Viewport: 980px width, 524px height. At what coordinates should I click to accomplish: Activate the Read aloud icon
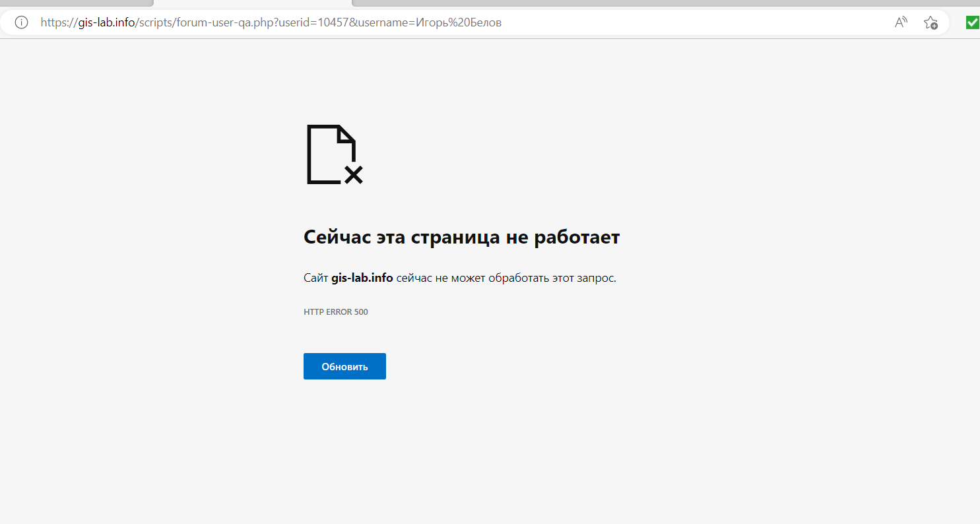tap(901, 22)
